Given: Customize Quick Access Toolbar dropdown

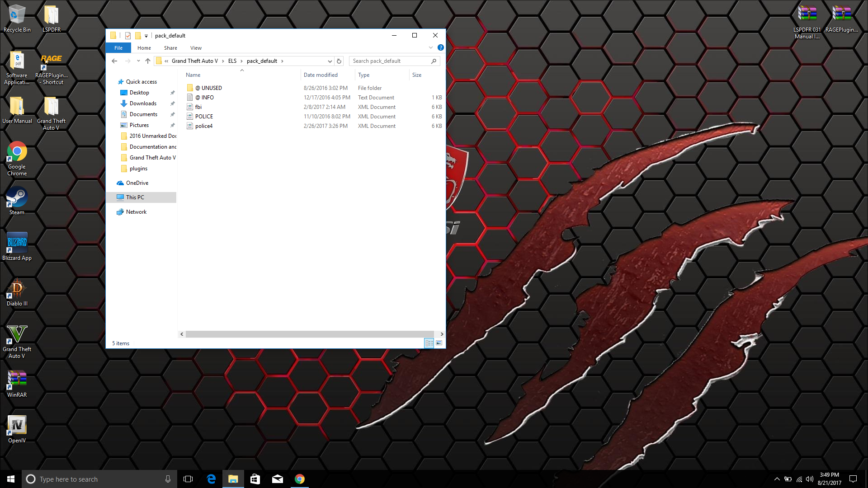Looking at the screenshot, I should (146, 36).
